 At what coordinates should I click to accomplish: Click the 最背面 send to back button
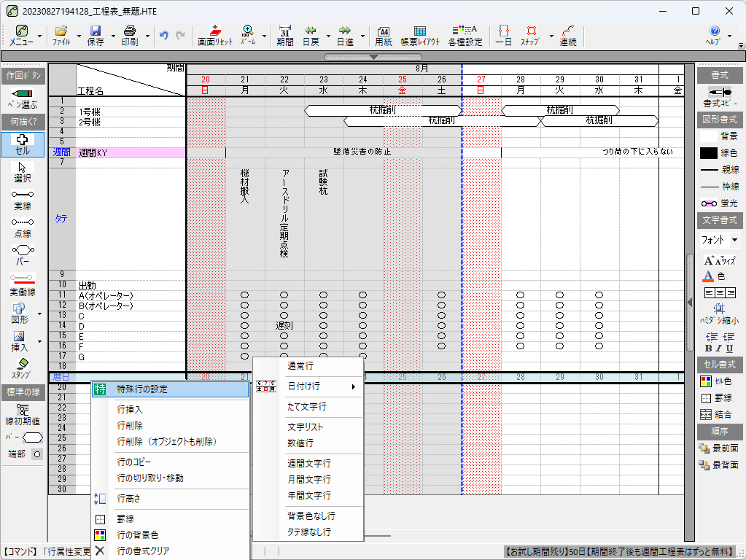pyautogui.click(x=719, y=464)
